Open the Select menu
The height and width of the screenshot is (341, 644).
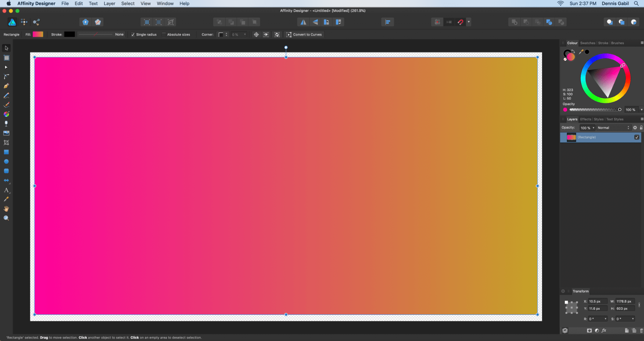[128, 3]
